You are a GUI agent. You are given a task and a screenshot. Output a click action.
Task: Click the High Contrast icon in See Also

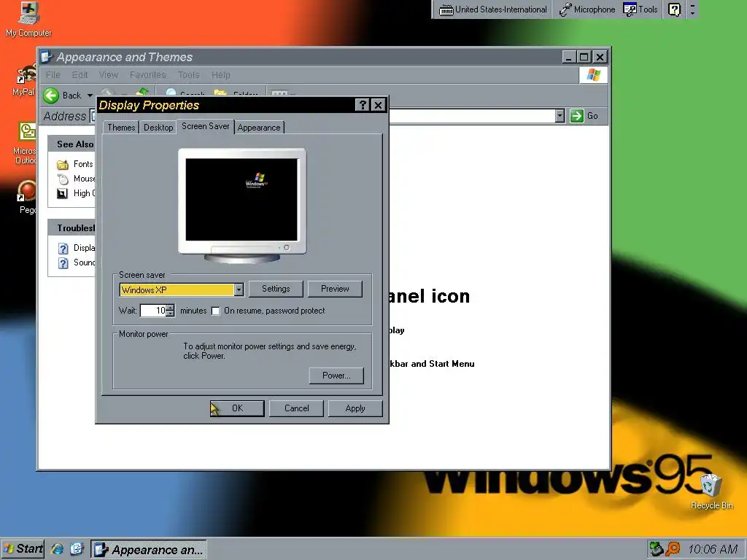click(x=63, y=193)
